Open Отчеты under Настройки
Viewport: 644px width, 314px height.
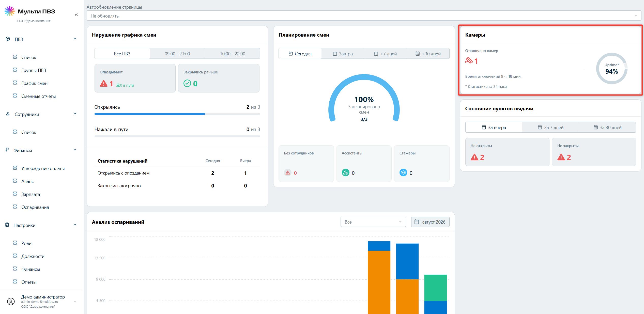click(x=29, y=282)
